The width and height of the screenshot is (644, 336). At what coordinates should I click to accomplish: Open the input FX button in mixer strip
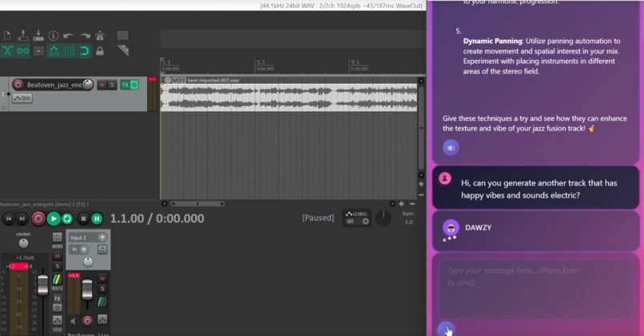tap(102, 250)
